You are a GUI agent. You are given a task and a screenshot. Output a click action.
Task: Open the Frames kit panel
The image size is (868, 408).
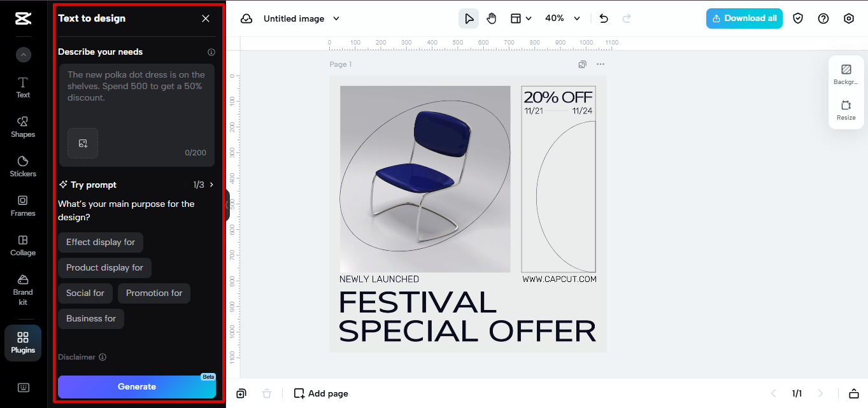tap(22, 206)
